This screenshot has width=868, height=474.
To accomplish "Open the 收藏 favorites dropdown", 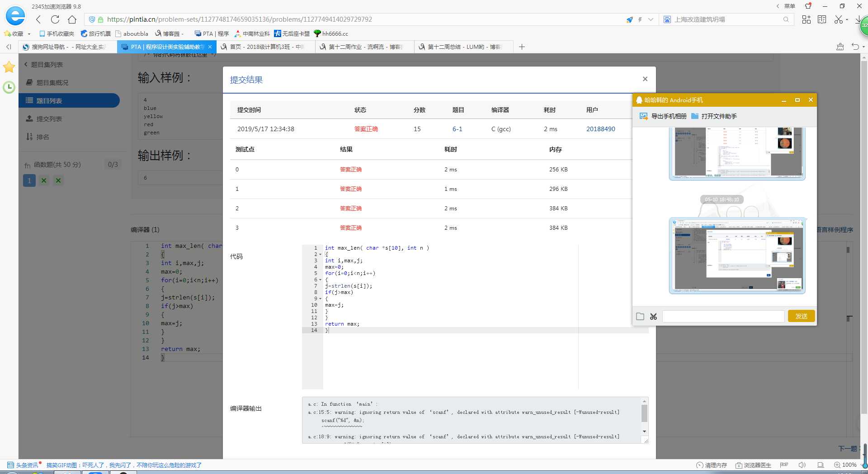I will [17, 34].
